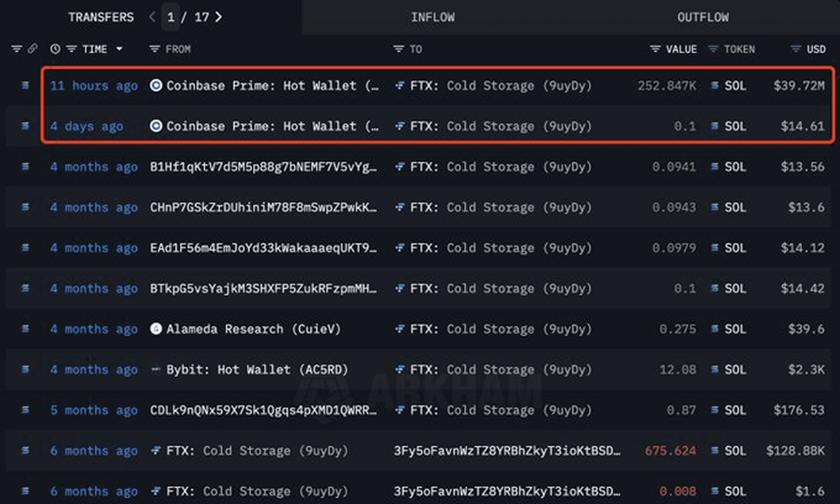Go to the next transfers page

(x=218, y=17)
